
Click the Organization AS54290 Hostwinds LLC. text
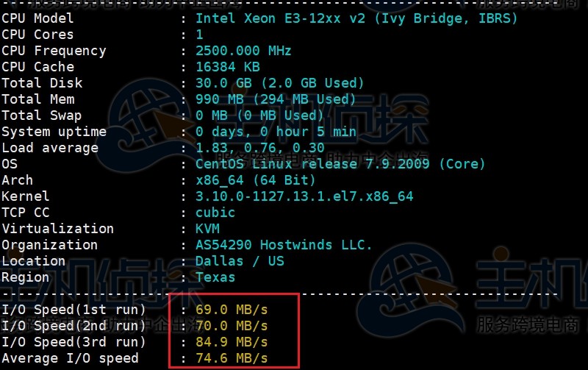pos(284,245)
